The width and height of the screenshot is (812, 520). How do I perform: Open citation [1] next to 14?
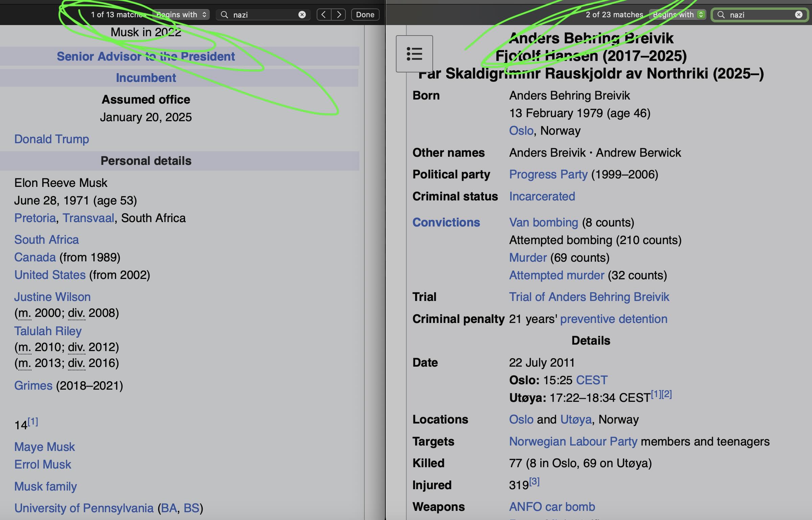[x=33, y=421]
